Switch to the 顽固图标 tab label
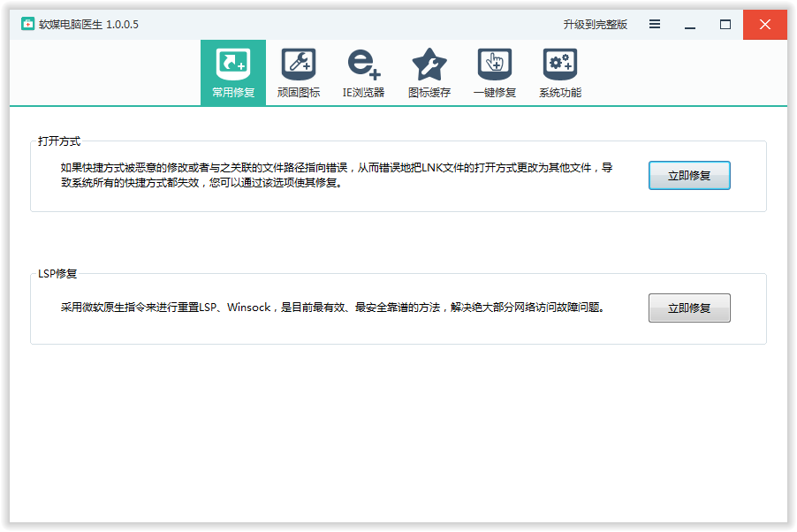Screen dimensions: 797x532 tap(299, 93)
